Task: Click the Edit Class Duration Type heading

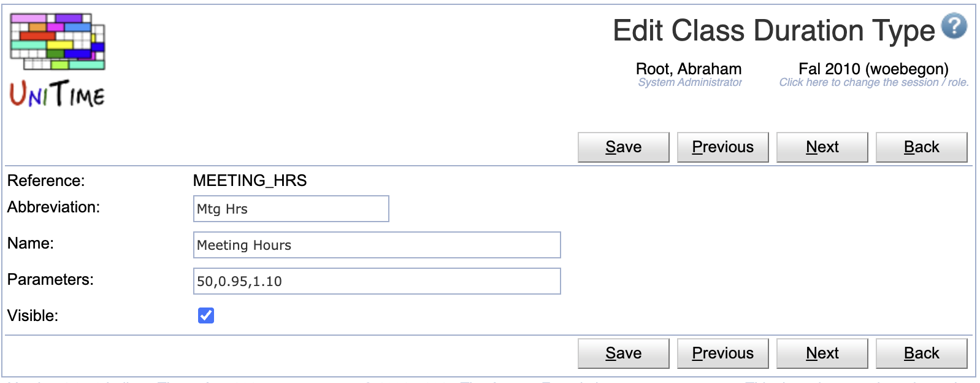Action: [x=774, y=31]
